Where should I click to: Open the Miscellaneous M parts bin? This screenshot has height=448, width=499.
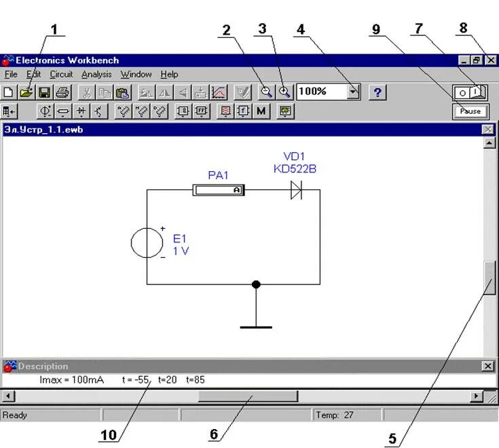click(x=261, y=111)
